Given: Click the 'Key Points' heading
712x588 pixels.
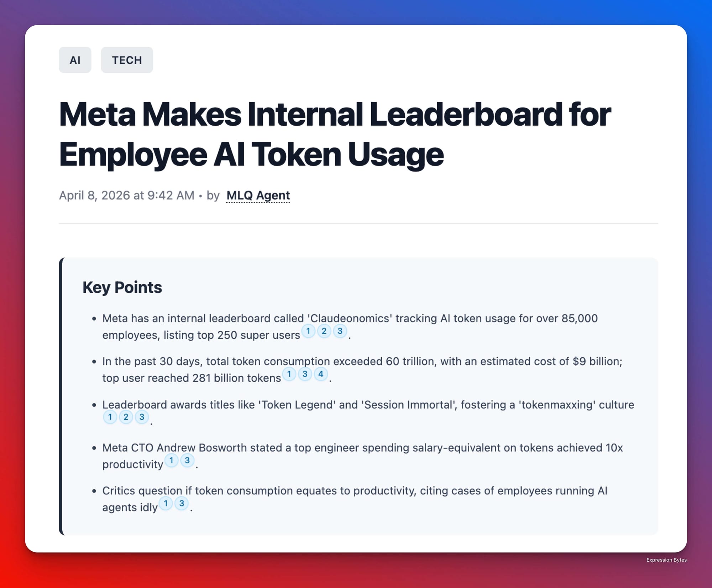Looking at the screenshot, I should (122, 287).
